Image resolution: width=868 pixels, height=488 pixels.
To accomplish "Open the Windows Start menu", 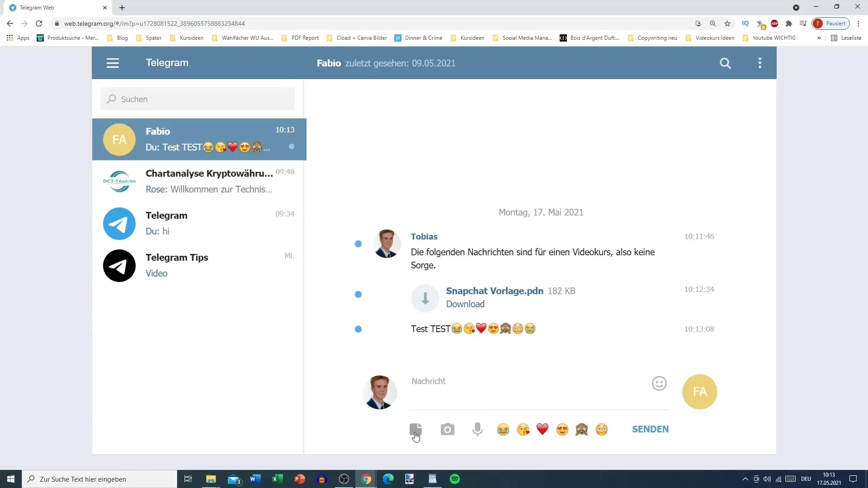I will (x=11, y=479).
